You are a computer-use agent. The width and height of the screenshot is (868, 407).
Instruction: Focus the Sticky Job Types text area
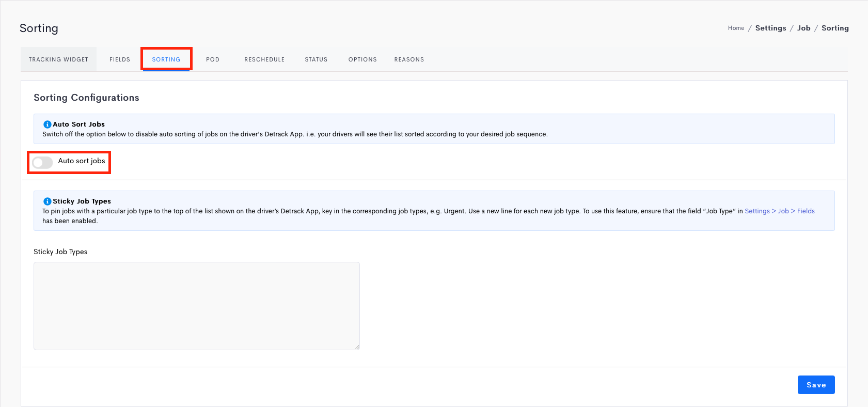point(196,306)
